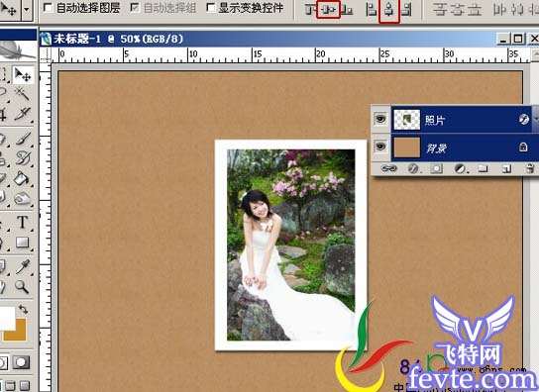Select the Horizontal Type tool
Viewport: 539px width, 392px height.
click(23, 222)
